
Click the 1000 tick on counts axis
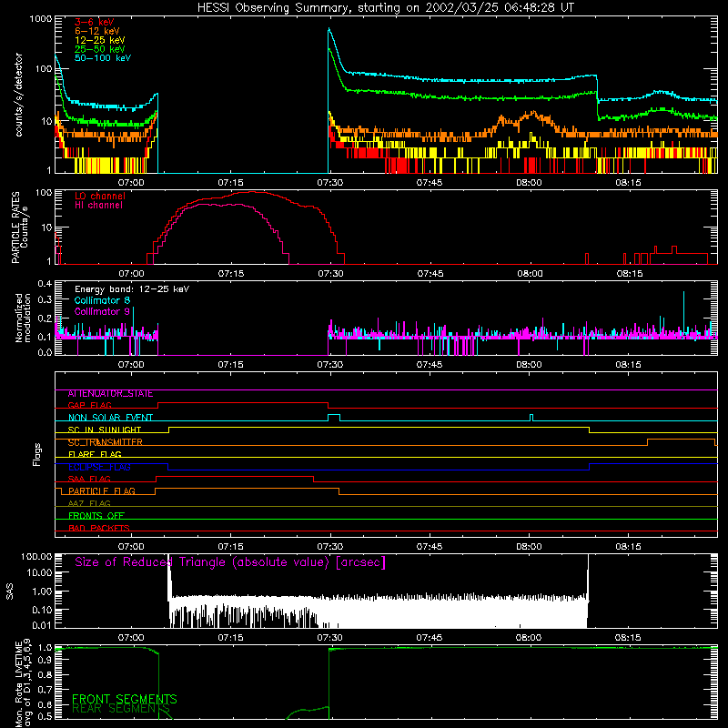coord(41,19)
